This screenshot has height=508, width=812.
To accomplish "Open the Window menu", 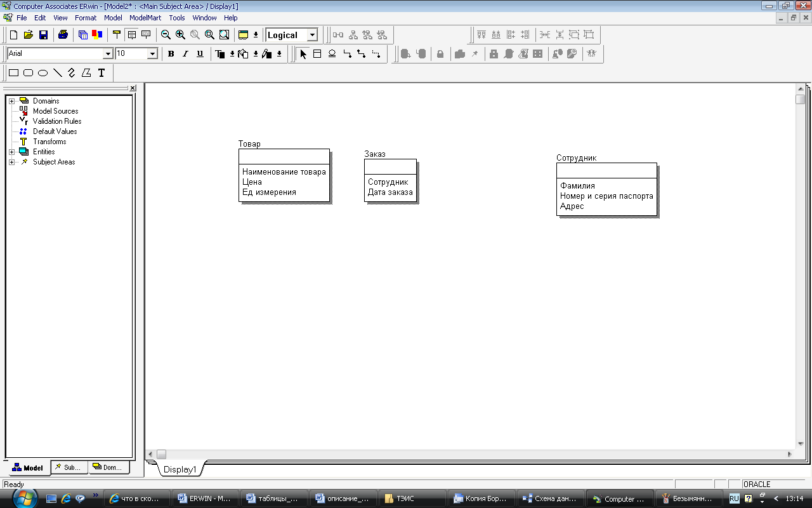I will [204, 18].
